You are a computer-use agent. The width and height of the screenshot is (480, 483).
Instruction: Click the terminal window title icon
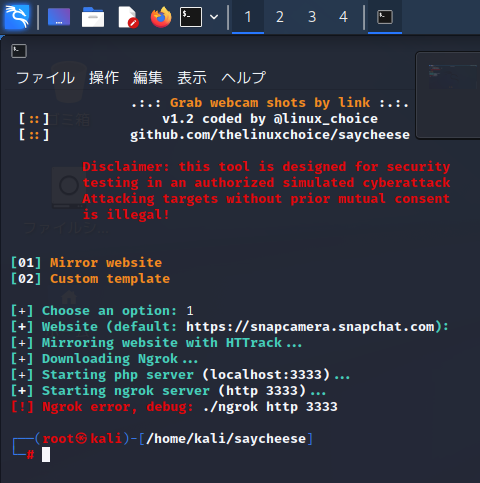(19, 51)
